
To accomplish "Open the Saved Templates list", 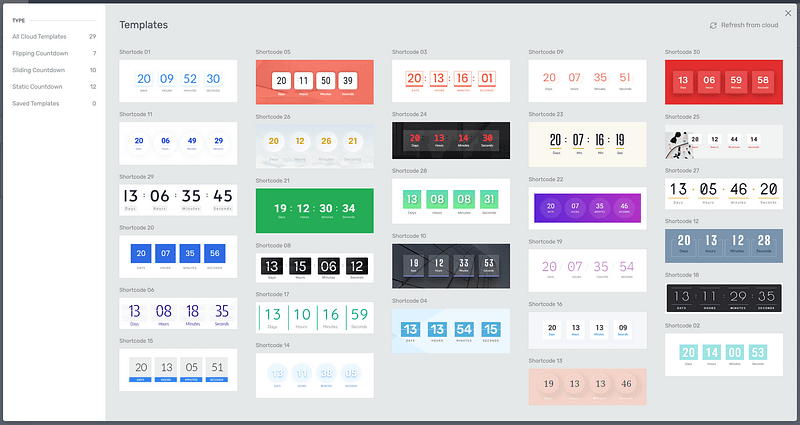I will [x=34, y=103].
